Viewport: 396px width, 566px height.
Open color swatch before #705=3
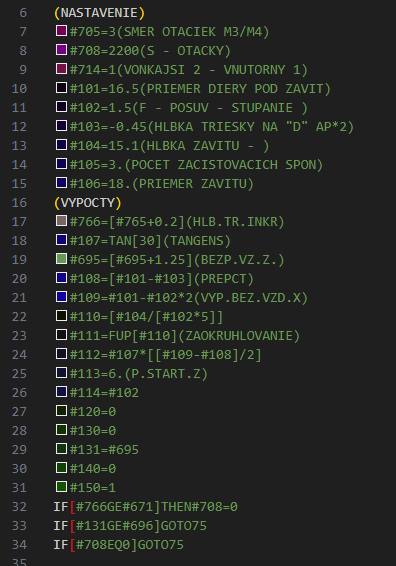61,30
